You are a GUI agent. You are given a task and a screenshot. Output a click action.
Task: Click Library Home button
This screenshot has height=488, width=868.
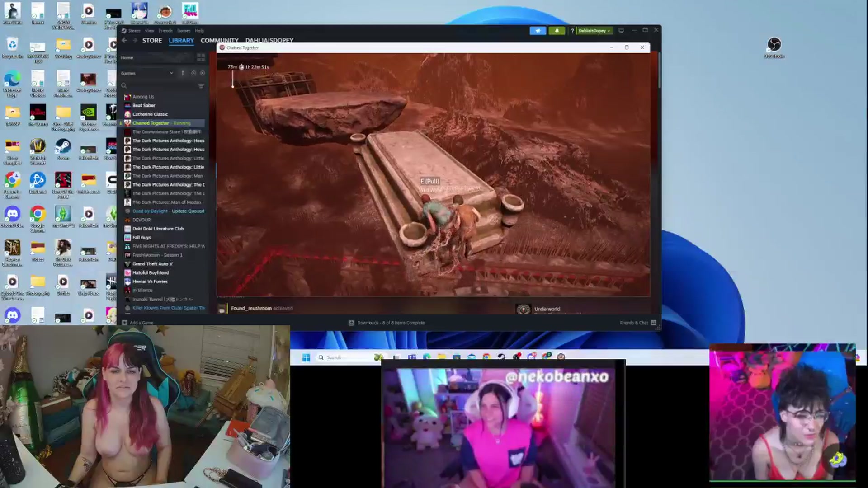pyautogui.click(x=127, y=57)
